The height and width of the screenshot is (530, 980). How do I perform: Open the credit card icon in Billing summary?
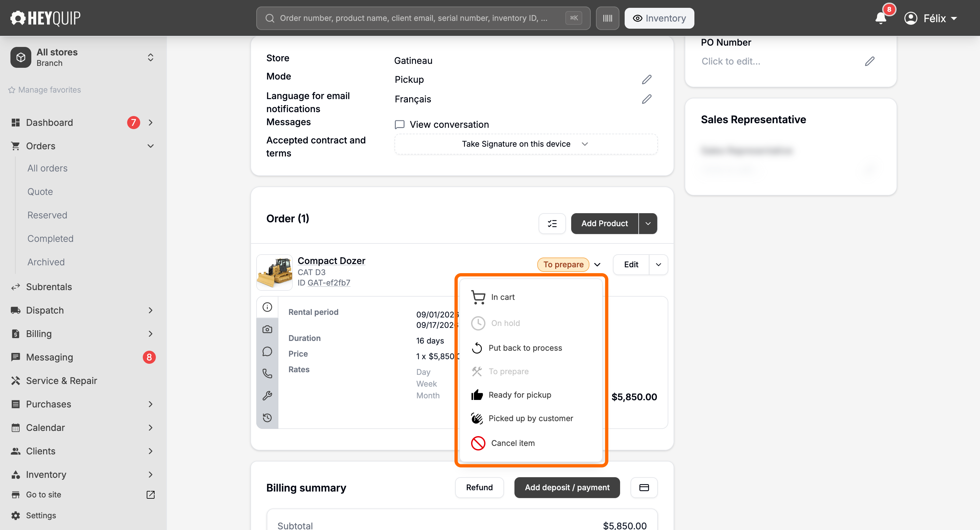click(x=644, y=488)
